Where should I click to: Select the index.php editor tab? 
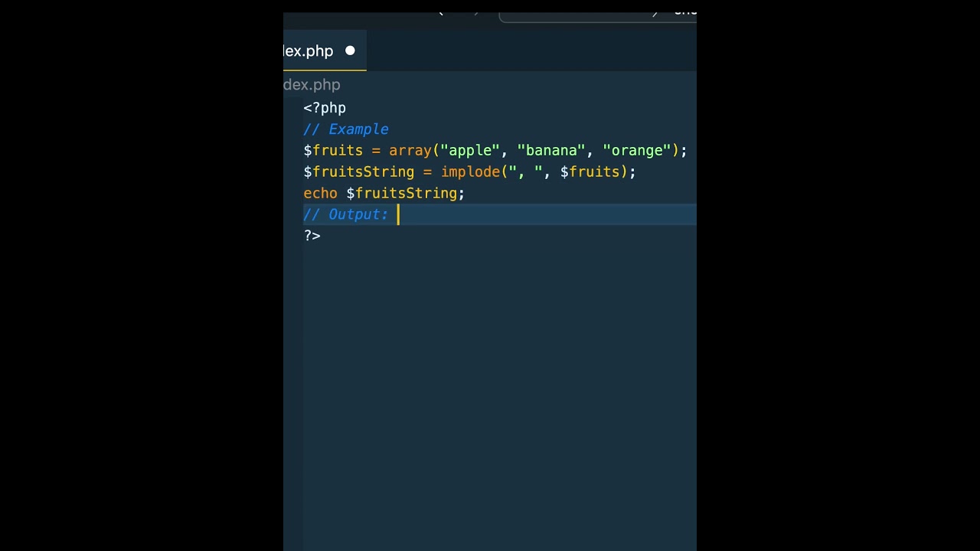[x=325, y=51]
